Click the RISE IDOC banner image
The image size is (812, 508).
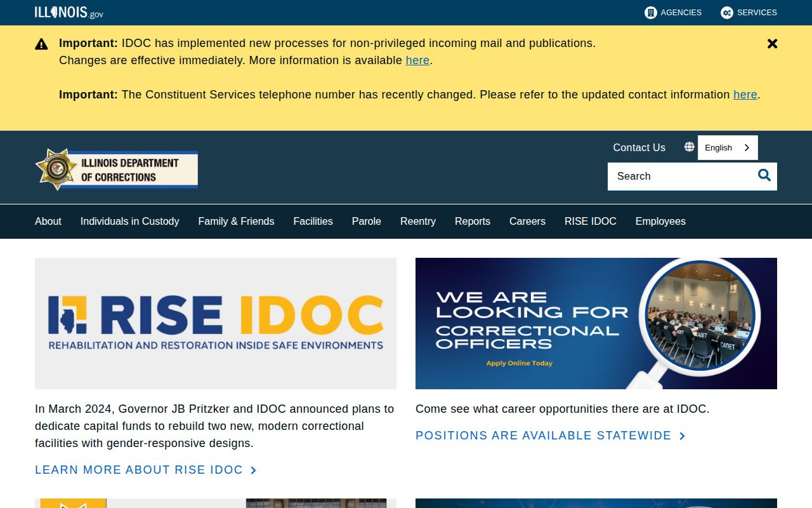pos(216,323)
